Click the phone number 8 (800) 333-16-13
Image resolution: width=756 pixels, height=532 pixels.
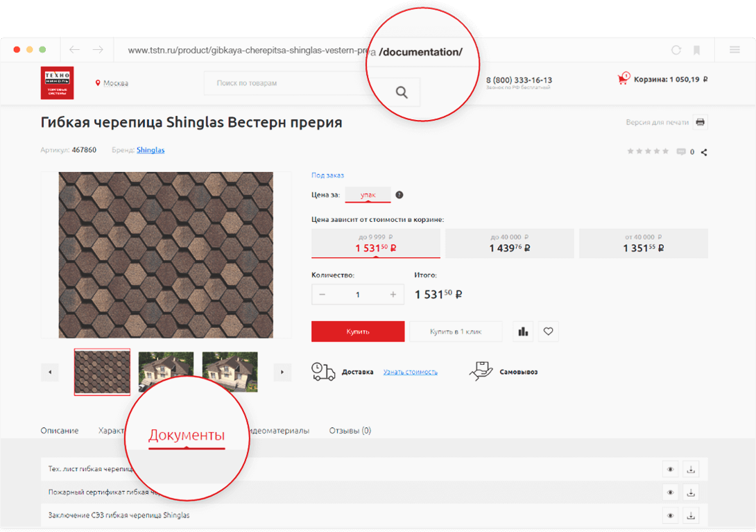[519, 80]
